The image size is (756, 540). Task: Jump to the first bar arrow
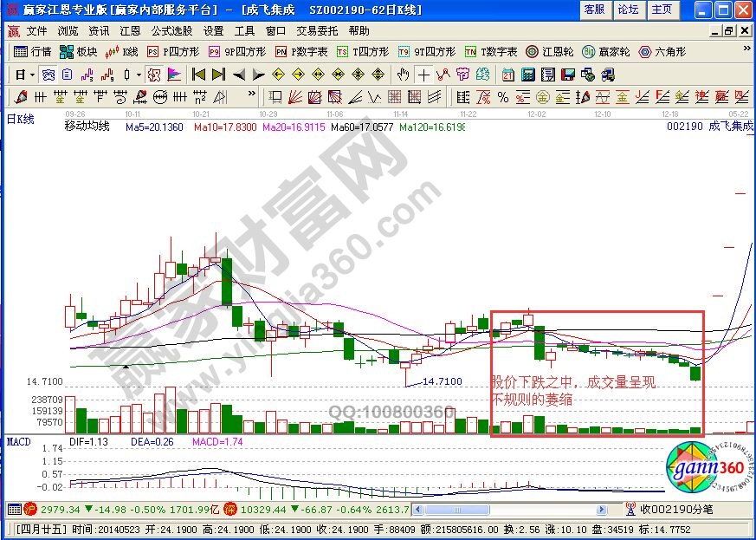(x=198, y=74)
